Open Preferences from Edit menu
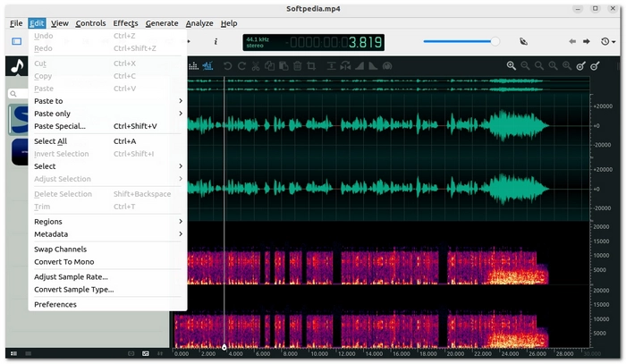Viewport: 626px width, 364px height. click(107, 305)
